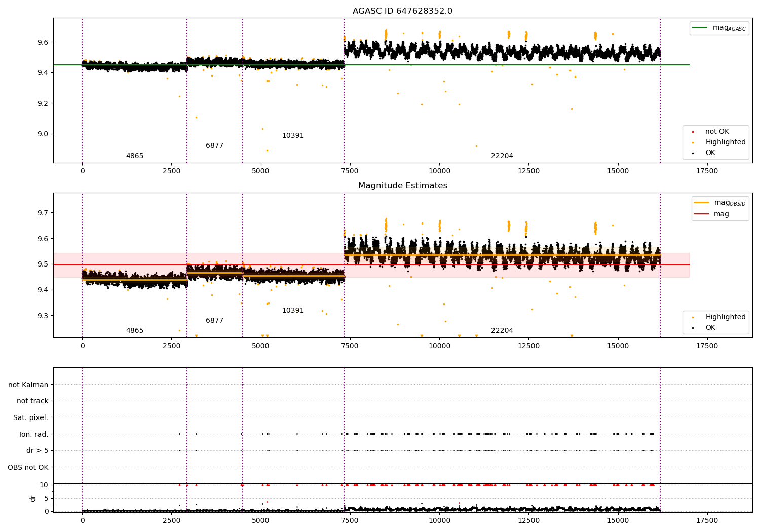Screen dimensions: 760x532
Task: Click the rotated "dr" axis label
Action: [x=33, y=498]
